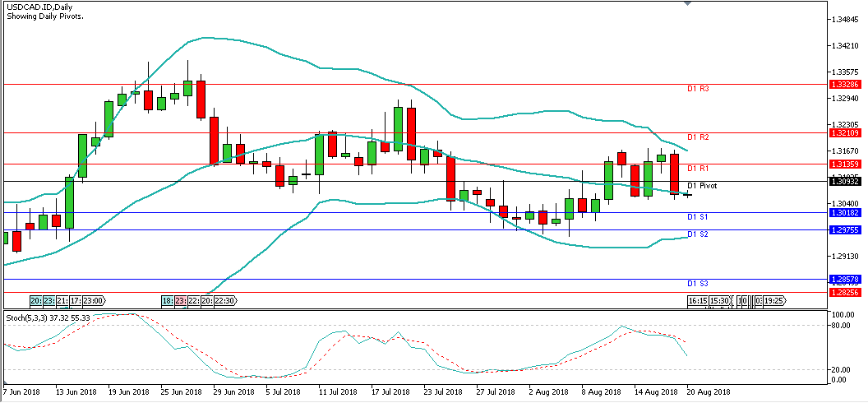Click the 20.00 stochastic level value
Image resolution: width=868 pixels, height=403 pixels.
tap(840, 370)
